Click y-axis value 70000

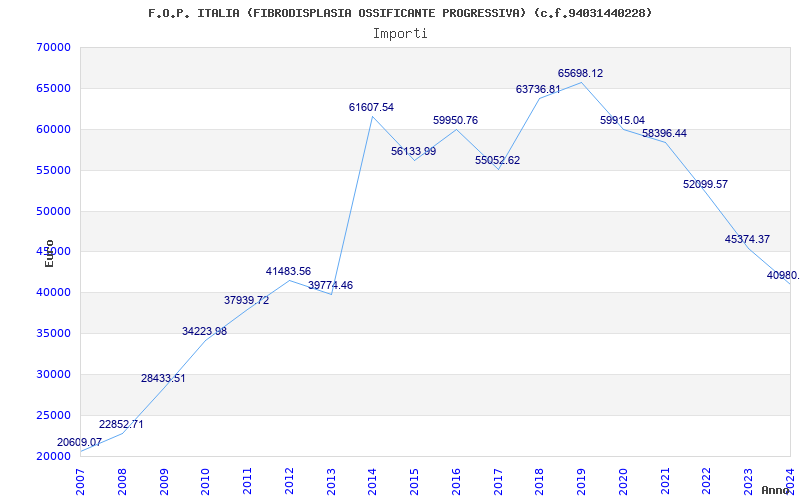(x=53, y=47)
